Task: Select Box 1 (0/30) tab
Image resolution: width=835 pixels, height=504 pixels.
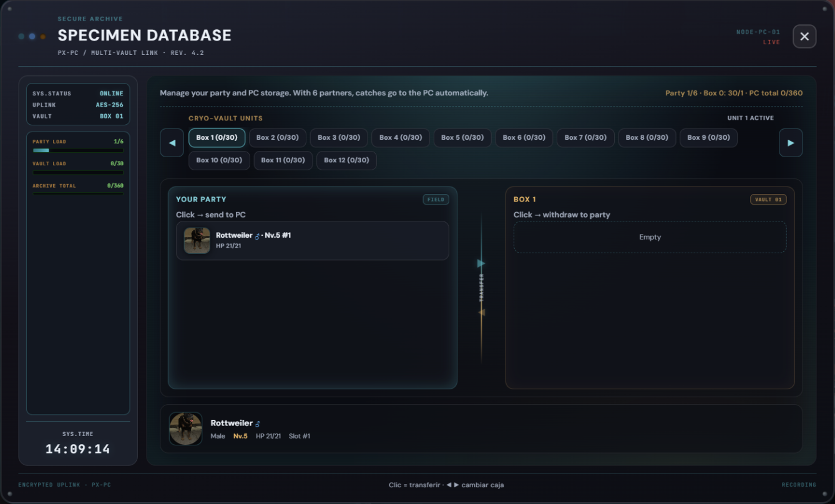Action: click(217, 138)
